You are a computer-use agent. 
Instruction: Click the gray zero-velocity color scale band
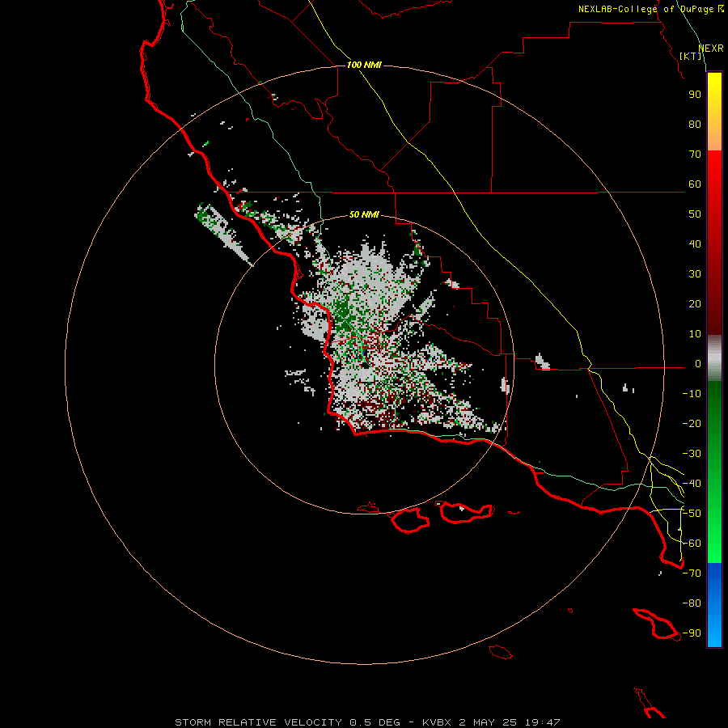click(x=714, y=358)
